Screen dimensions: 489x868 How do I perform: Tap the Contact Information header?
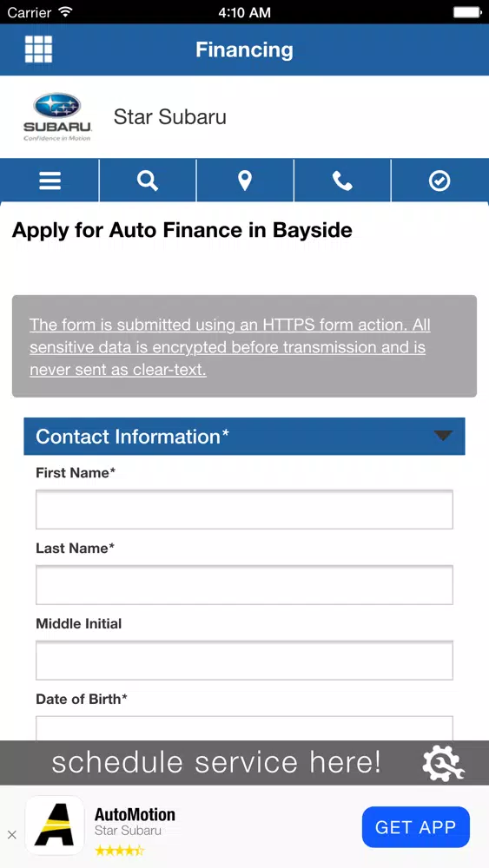244,437
